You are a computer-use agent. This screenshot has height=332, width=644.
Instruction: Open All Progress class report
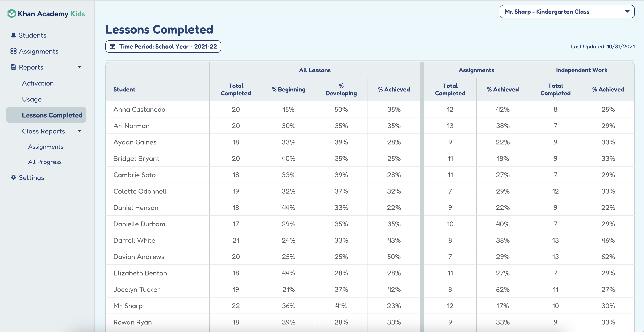(x=45, y=162)
